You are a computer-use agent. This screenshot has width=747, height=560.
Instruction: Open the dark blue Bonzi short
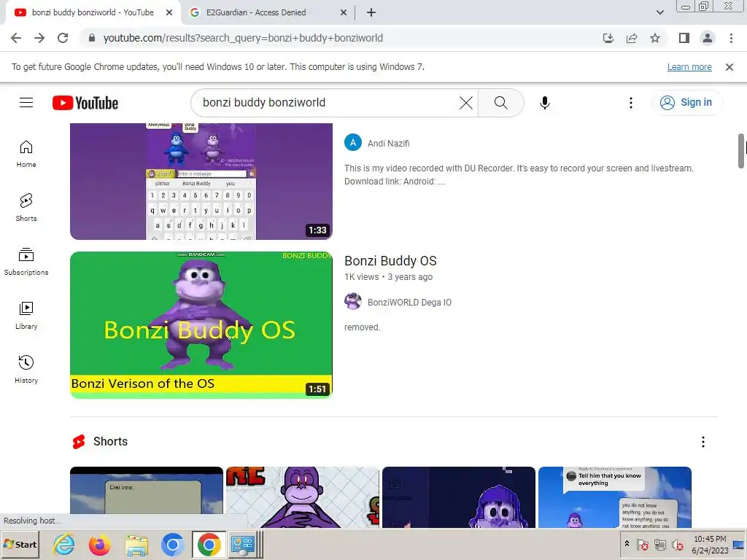click(459, 497)
